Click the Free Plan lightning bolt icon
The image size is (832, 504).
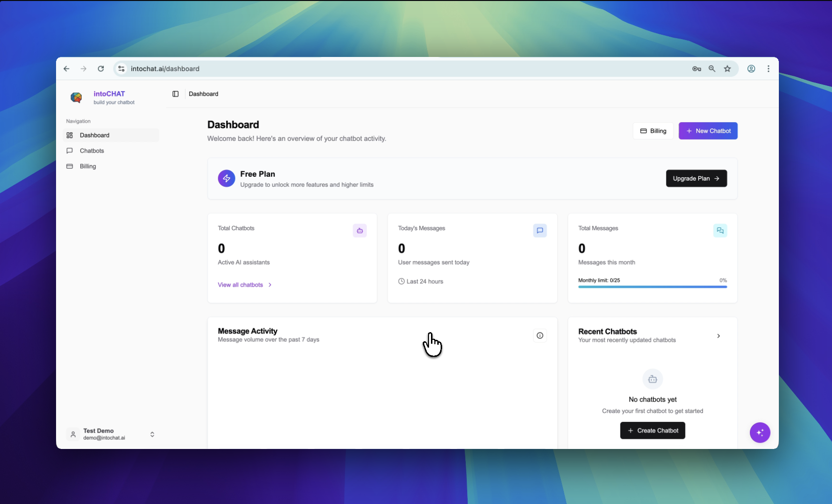pos(226,179)
